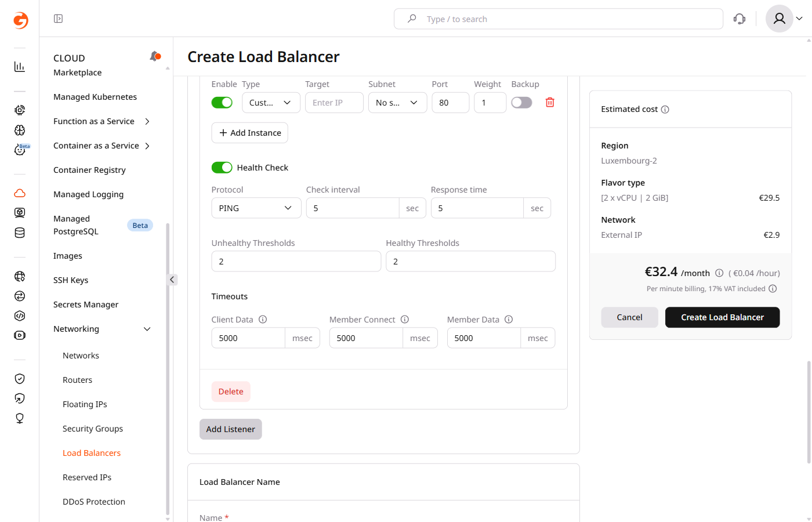
Task: Expand Container as a Service submenu
Action: 147,146
